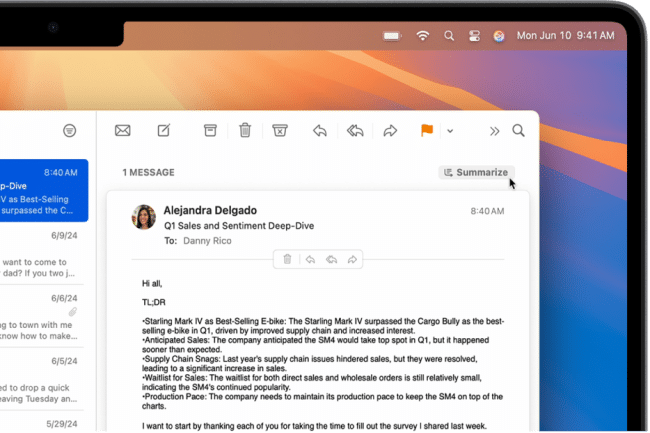Open the message list filter icon

tap(69, 131)
